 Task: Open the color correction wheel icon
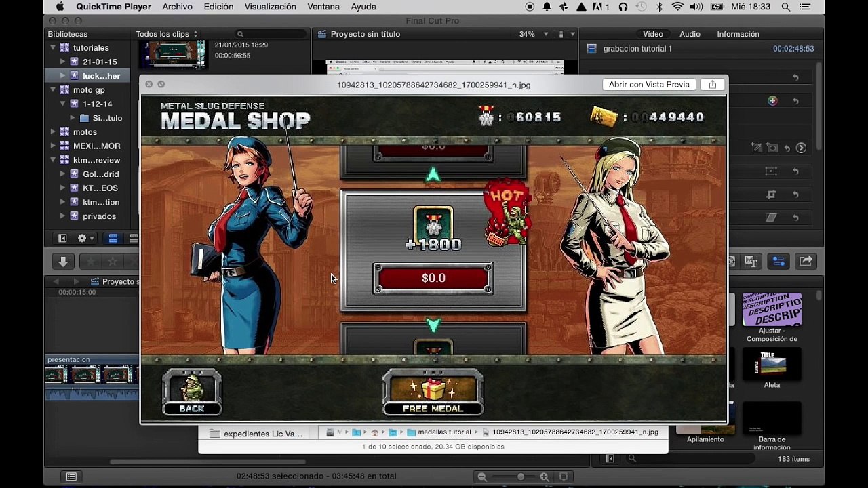772,101
